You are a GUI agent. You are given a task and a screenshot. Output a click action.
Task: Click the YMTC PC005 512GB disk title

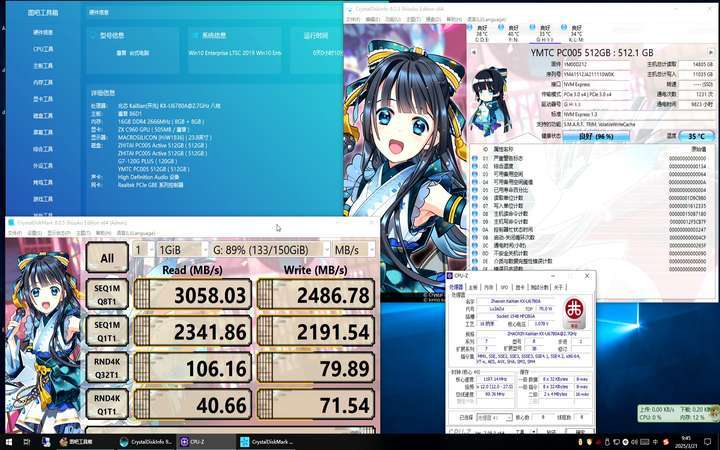pyautogui.click(x=592, y=52)
